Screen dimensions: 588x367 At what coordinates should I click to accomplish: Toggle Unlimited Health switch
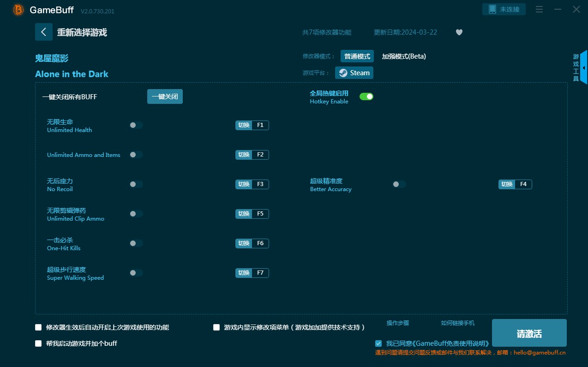[136, 125]
